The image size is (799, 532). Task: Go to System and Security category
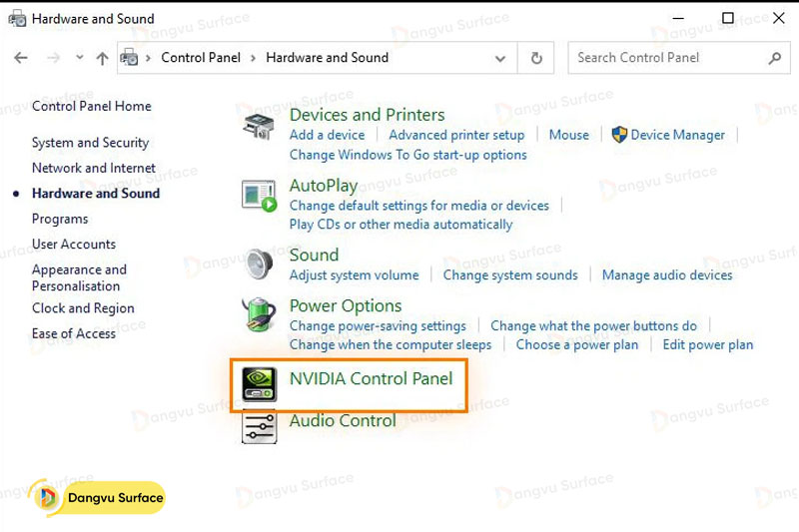[90, 143]
